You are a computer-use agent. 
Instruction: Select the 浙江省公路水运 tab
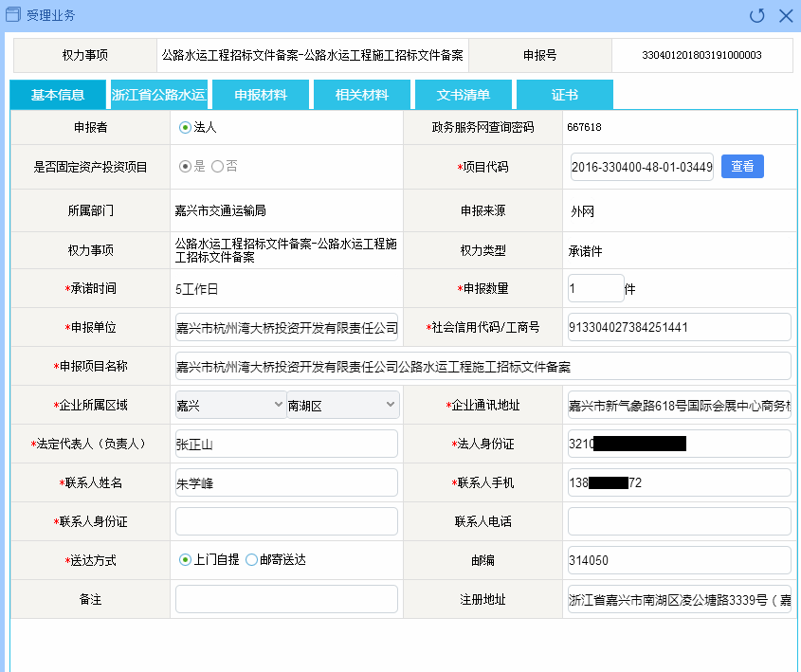158,95
